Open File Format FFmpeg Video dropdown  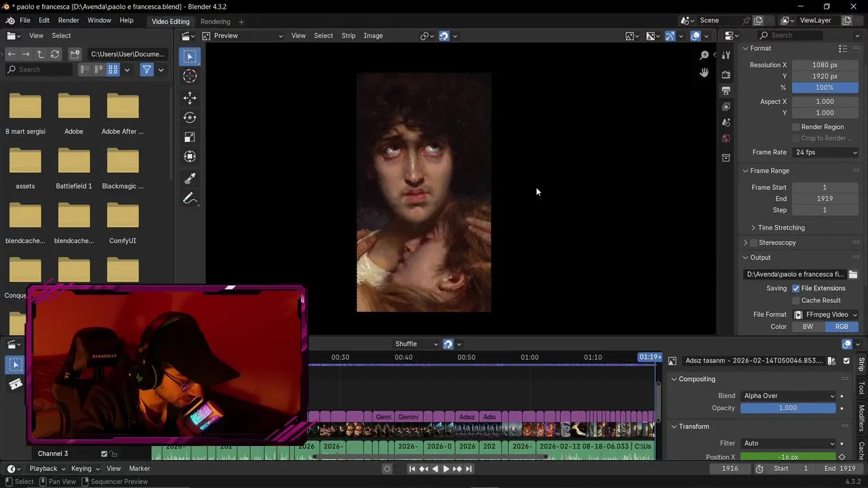click(x=825, y=314)
